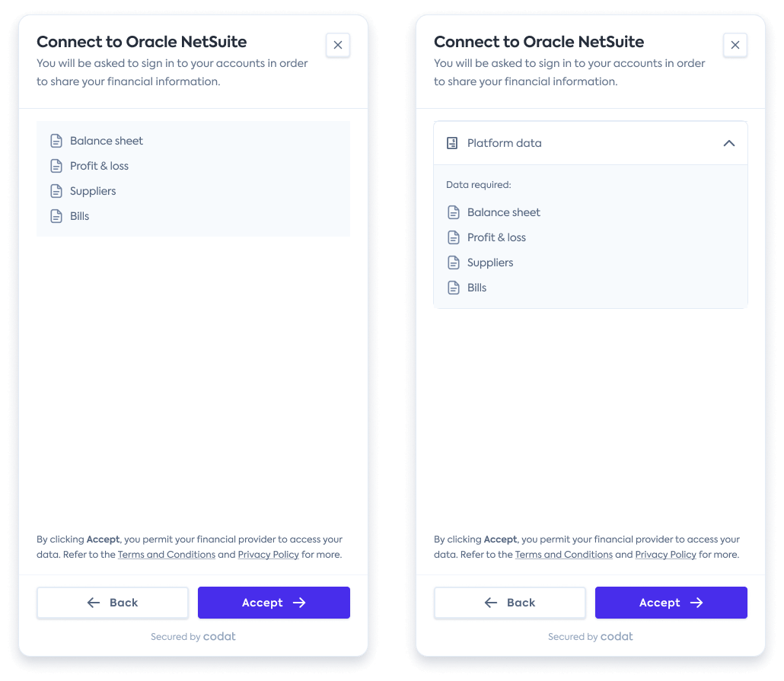Click the Platform data header label
This screenshot has height=681, width=784.
click(x=504, y=143)
